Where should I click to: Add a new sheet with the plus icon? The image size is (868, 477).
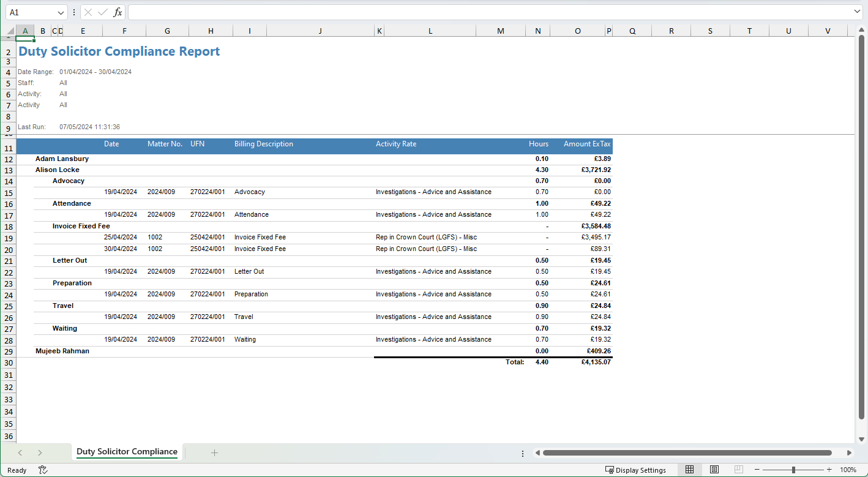[x=214, y=453]
